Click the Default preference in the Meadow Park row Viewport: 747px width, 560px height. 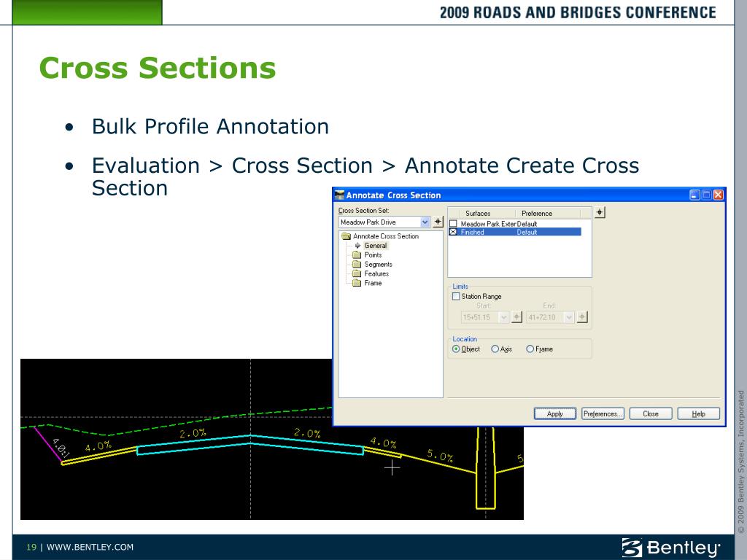pyautogui.click(x=527, y=223)
